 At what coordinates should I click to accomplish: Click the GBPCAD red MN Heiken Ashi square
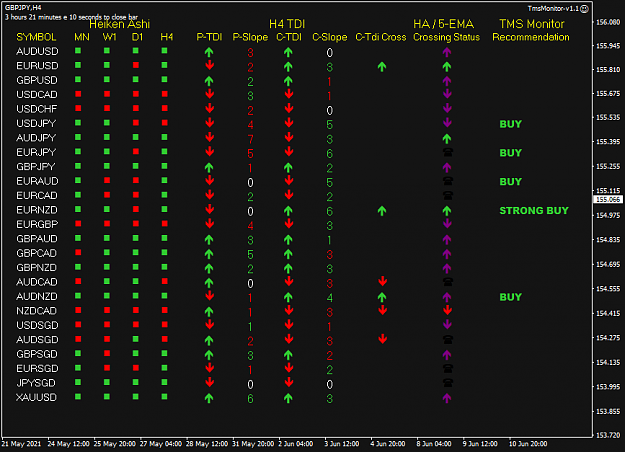[x=78, y=252]
